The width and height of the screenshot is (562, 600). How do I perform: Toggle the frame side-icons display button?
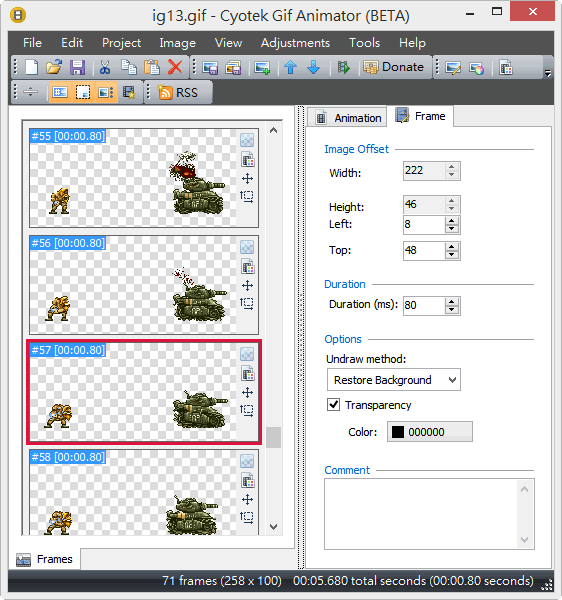click(x=106, y=92)
